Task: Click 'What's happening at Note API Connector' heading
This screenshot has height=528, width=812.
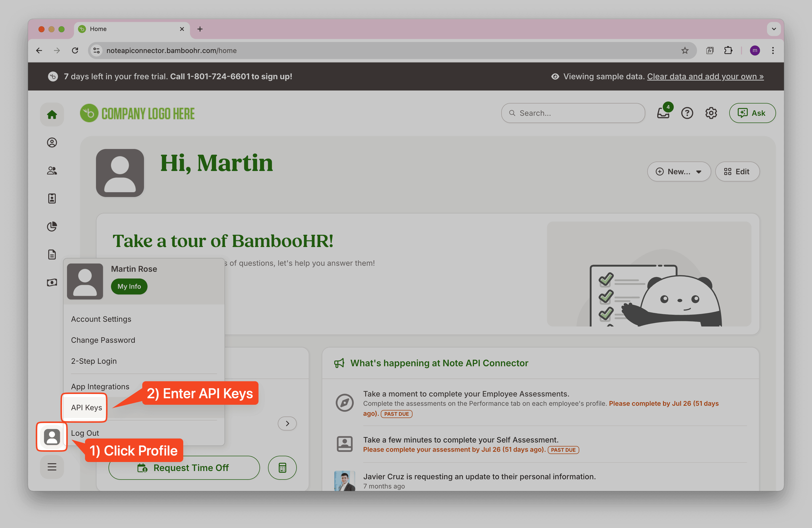Action: tap(439, 363)
